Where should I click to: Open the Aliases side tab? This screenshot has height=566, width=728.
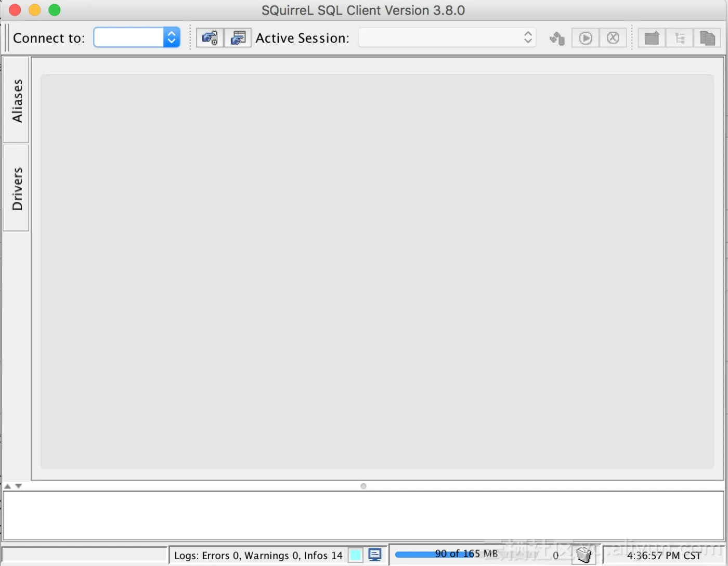click(x=17, y=100)
